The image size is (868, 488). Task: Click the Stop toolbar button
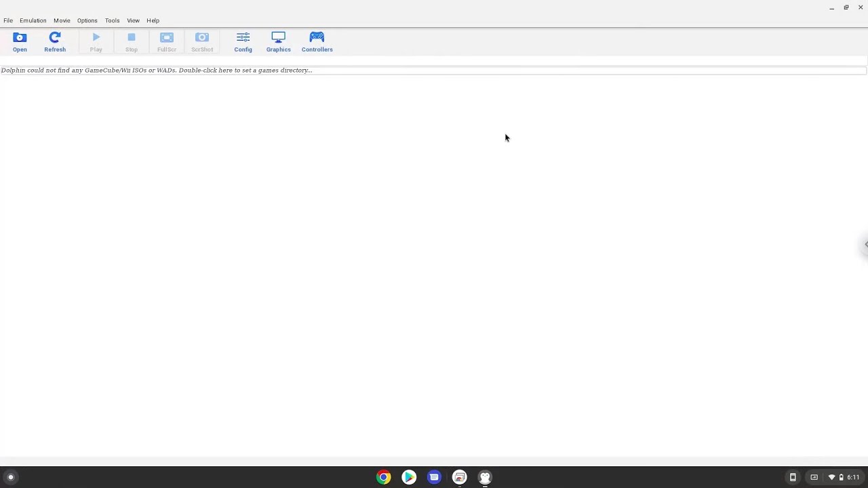(132, 42)
